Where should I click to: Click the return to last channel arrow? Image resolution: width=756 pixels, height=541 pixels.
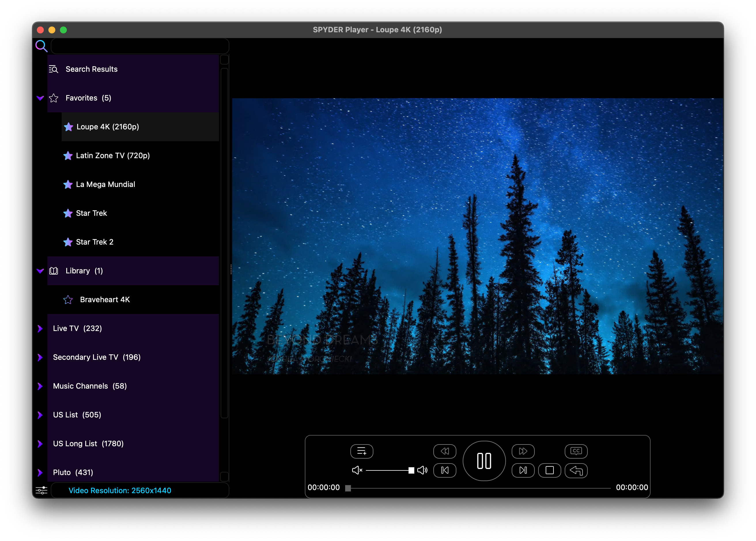click(576, 470)
